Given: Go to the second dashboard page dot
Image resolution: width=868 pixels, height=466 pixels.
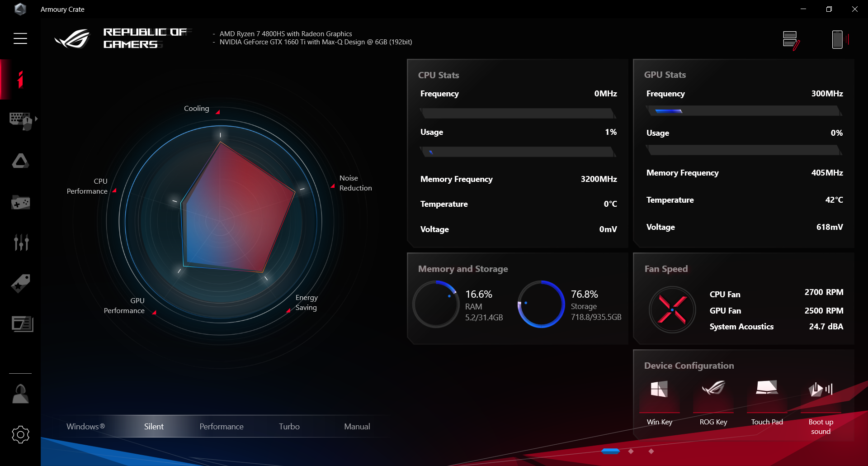Looking at the screenshot, I should click(631, 451).
